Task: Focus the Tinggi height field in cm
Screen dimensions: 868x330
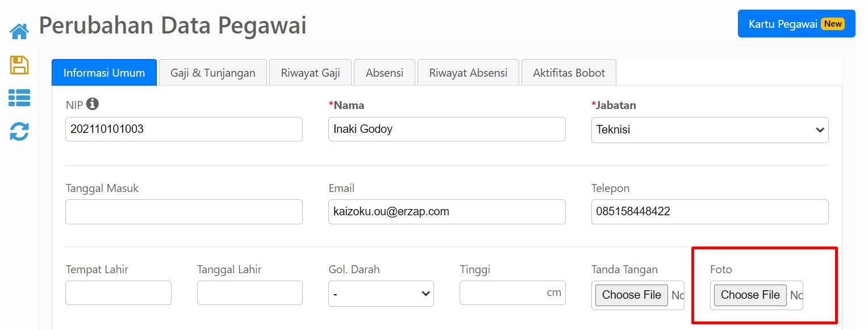Action: click(512, 293)
